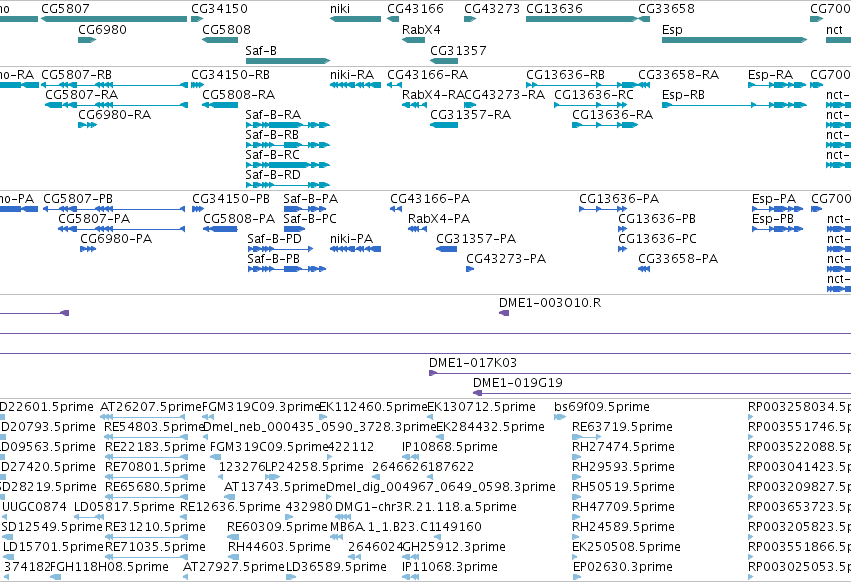The height and width of the screenshot is (582, 851).
Task: Click the CG43273-PA protein label
Action: [x=506, y=259]
